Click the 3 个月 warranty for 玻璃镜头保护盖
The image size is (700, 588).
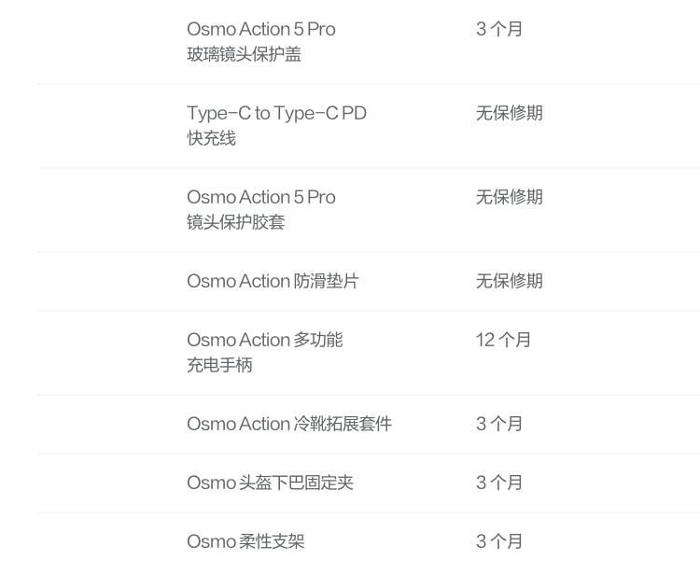(x=499, y=30)
